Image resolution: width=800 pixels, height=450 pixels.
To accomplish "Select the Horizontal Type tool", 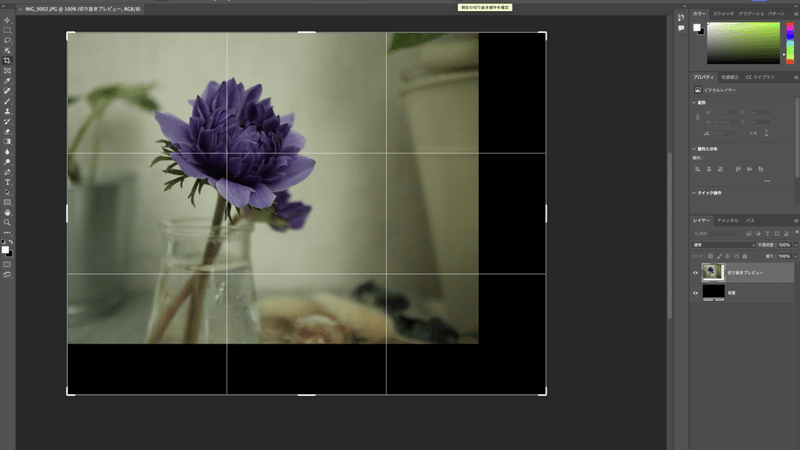I will pos(7,182).
